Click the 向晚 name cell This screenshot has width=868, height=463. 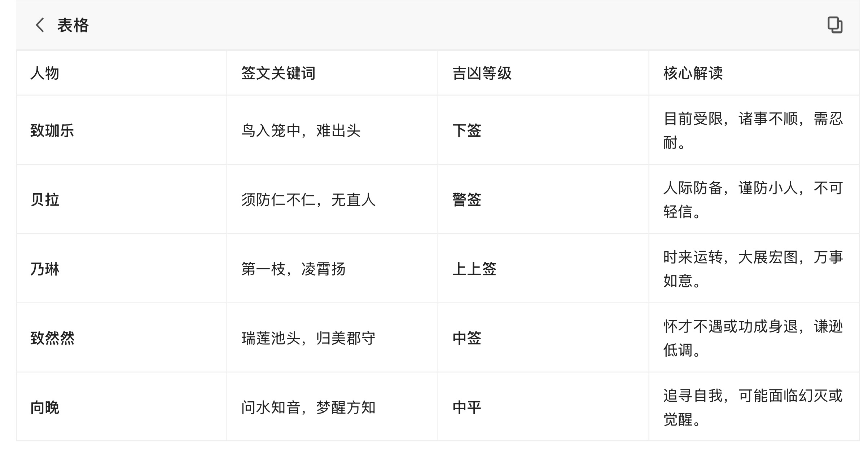[x=45, y=407]
